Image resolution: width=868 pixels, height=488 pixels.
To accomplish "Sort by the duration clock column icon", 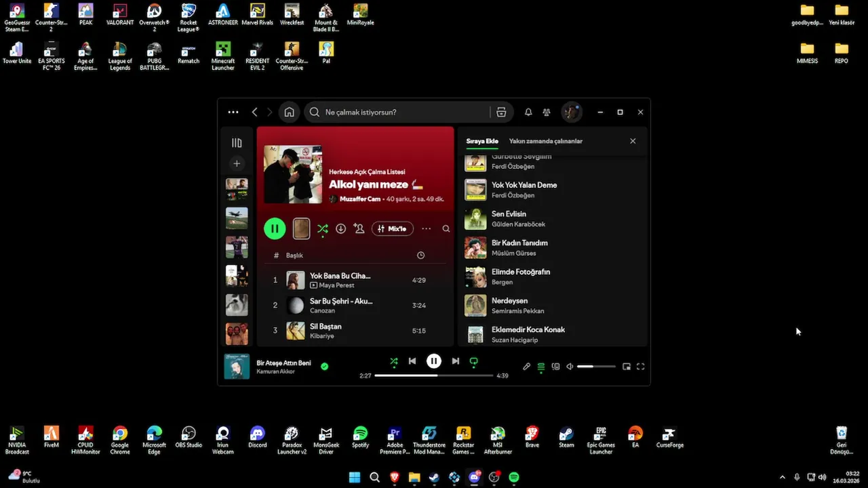I will [x=420, y=256].
